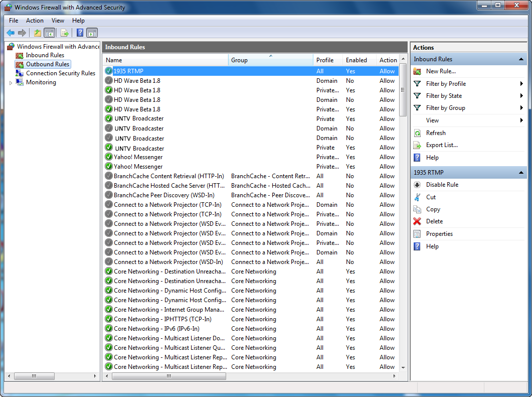Click the Filter by Profile funnel icon
This screenshot has height=397, width=532.
point(417,83)
